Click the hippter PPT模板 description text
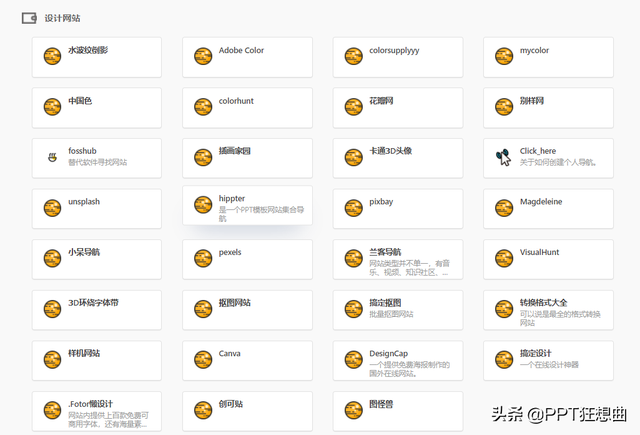Image resolution: width=640 pixels, height=435 pixels. [x=261, y=214]
